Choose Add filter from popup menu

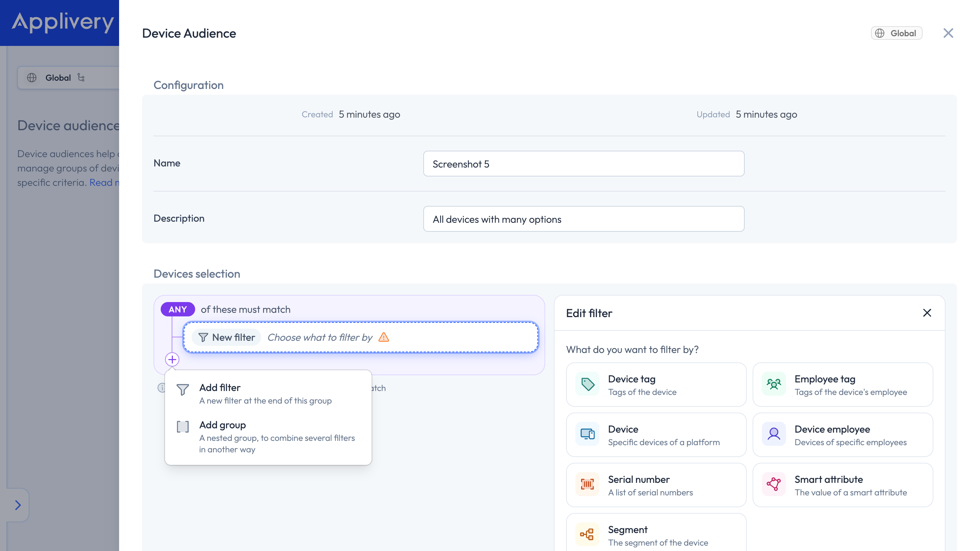click(x=268, y=394)
